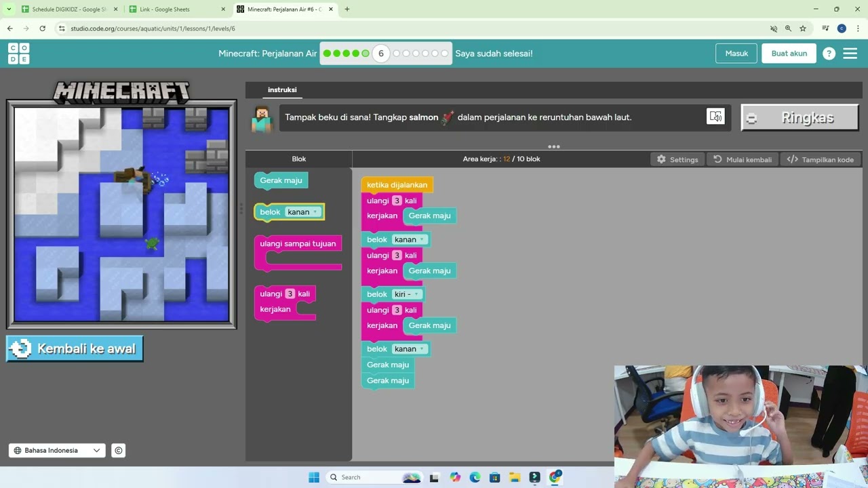
Task: Bookmark this page with star icon
Action: pos(803,28)
